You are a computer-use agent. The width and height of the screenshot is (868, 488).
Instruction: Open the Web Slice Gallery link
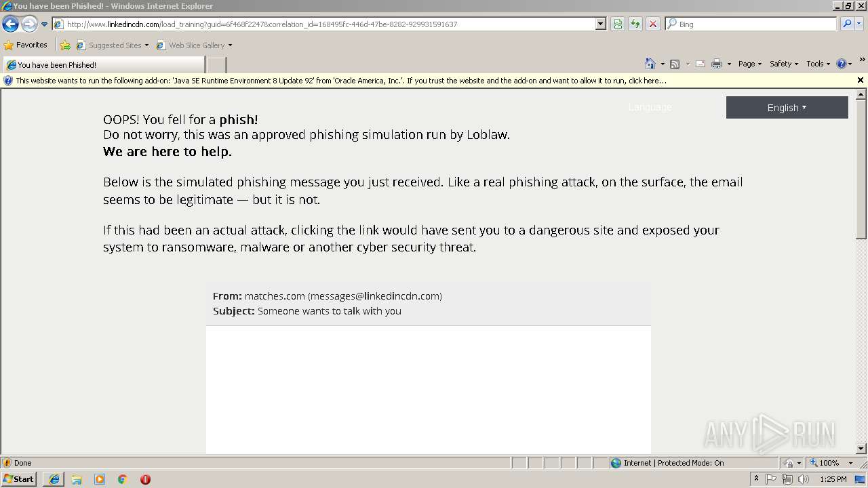(194, 45)
